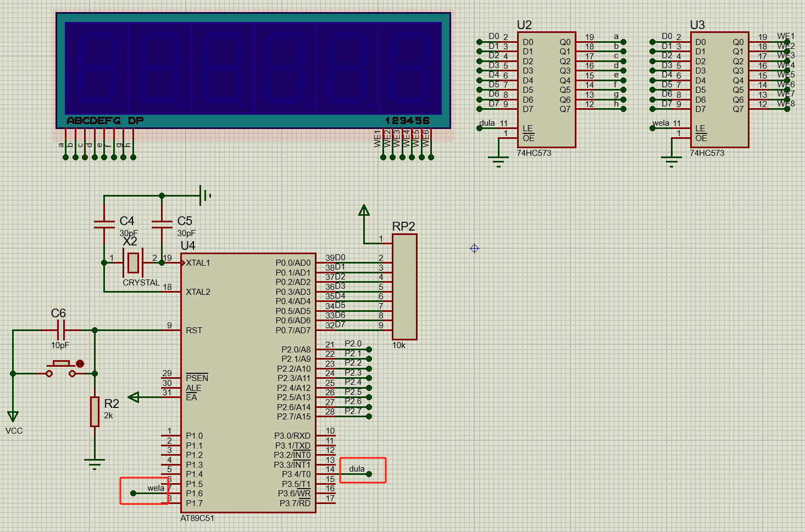Click the U3 reference label
The height and width of the screenshot is (532, 805).
click(697, 25)
